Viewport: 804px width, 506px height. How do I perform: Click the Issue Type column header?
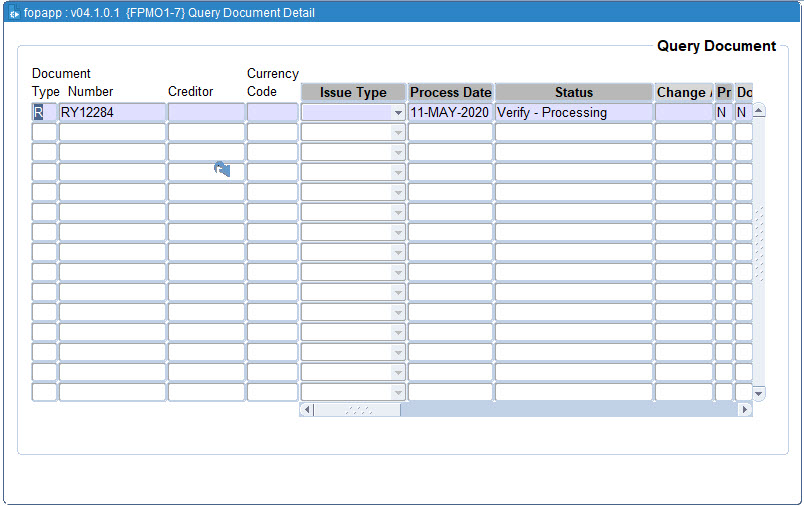353,92
